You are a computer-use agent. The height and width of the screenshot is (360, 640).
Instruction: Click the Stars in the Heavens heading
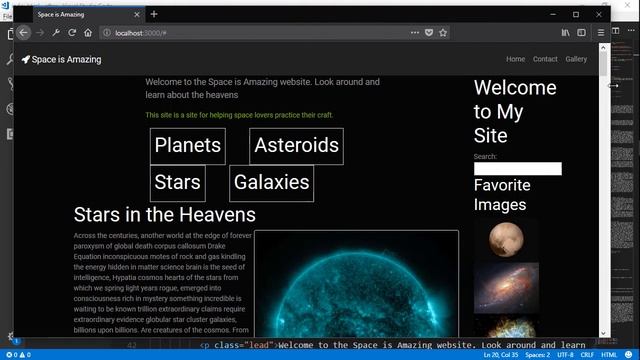(164, 215)
